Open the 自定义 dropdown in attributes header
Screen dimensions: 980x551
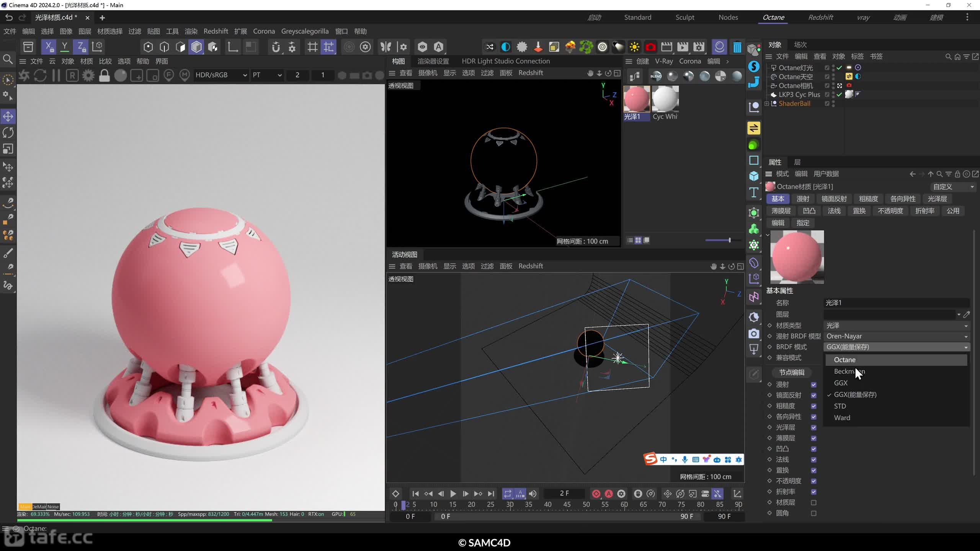click(953, 187)
